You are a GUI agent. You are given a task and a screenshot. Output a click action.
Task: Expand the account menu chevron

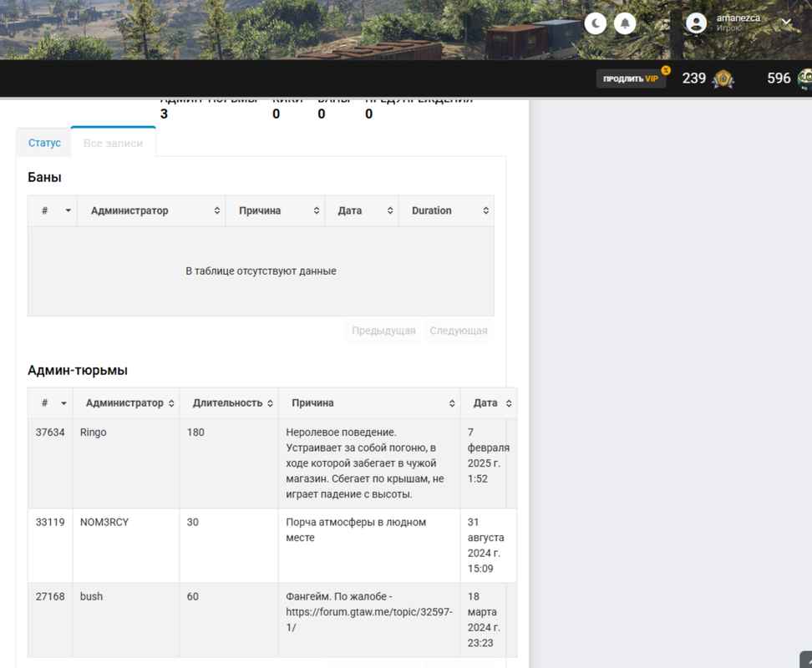click(786, 23)
